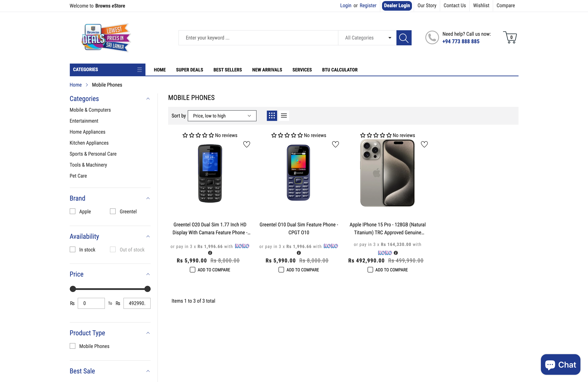Screen dimensions: 588x382
Task: Open the shopping cart icon
Action: [510, 37]
